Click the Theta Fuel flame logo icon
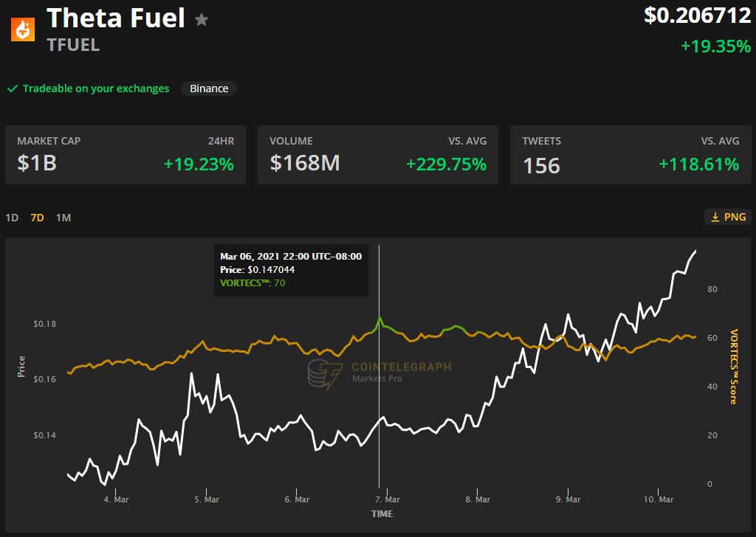Screen dimensions: 756x537 [24, 30]
